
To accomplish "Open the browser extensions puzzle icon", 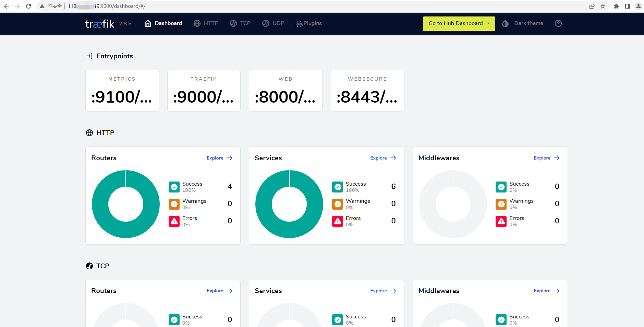I will click(616, 6).
